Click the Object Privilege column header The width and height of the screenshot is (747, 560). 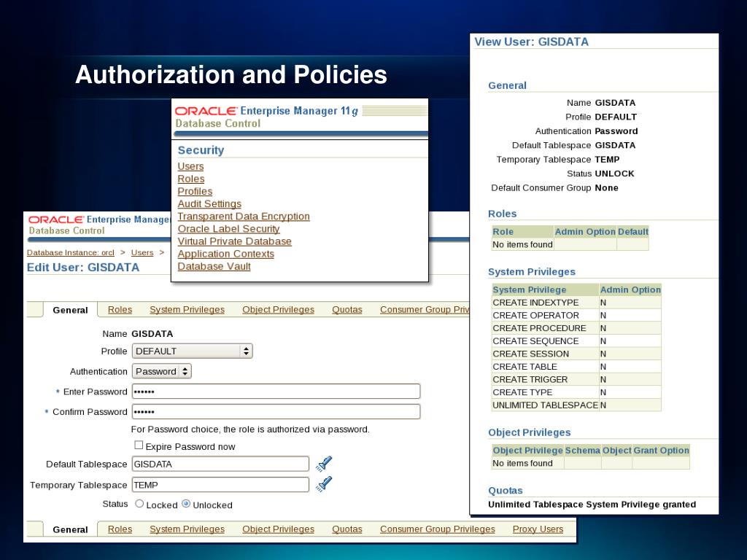[x=528, y=450]
